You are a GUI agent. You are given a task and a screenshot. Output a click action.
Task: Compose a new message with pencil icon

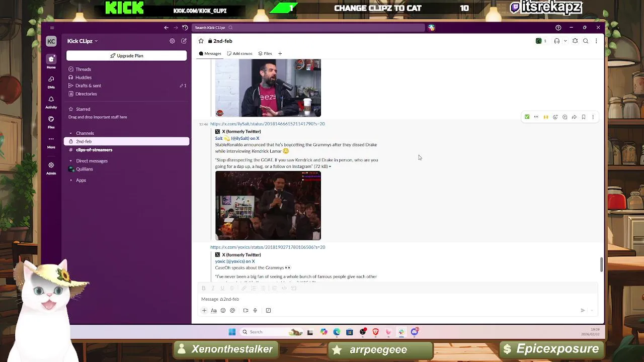(x=184, y=41)
